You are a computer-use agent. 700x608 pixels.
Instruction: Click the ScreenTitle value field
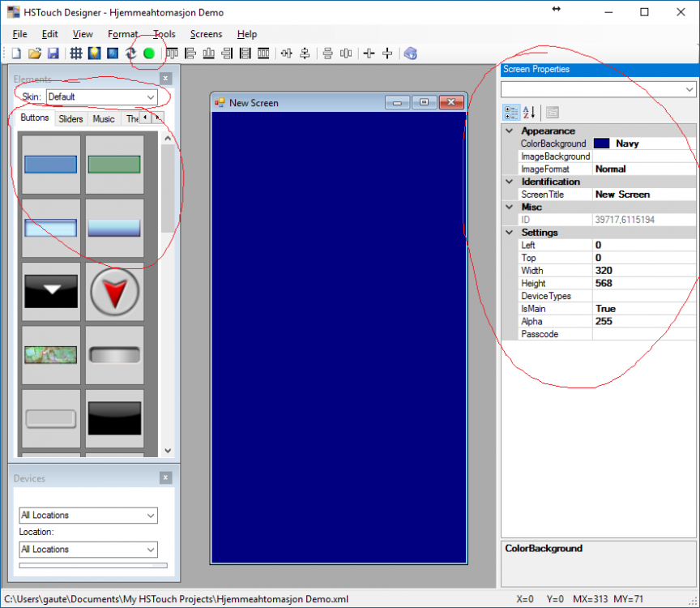click(x=644, y=195)
